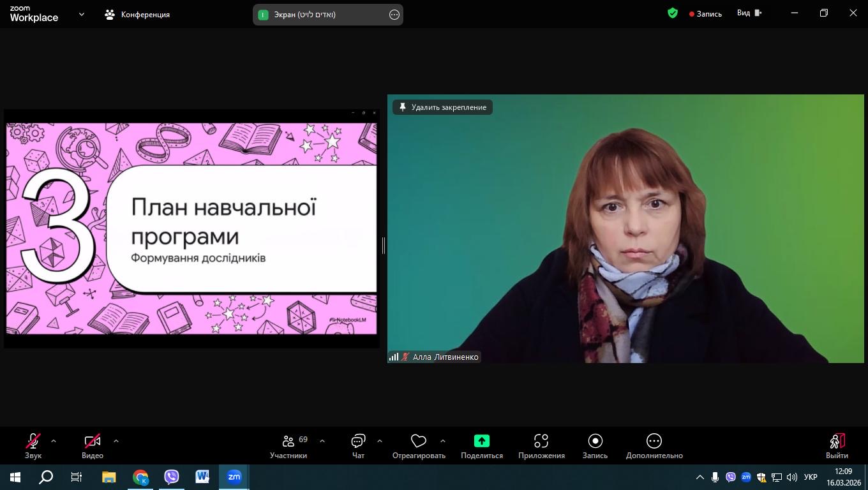
Task: Expand the arrow next to Участники
Action: click(322, 441)
